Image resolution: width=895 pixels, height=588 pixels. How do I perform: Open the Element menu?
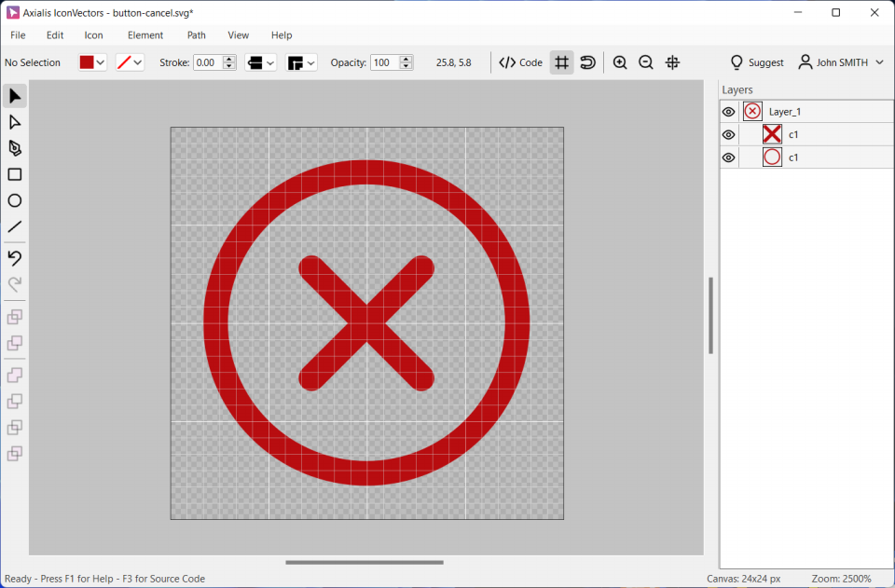click(145, 35)
